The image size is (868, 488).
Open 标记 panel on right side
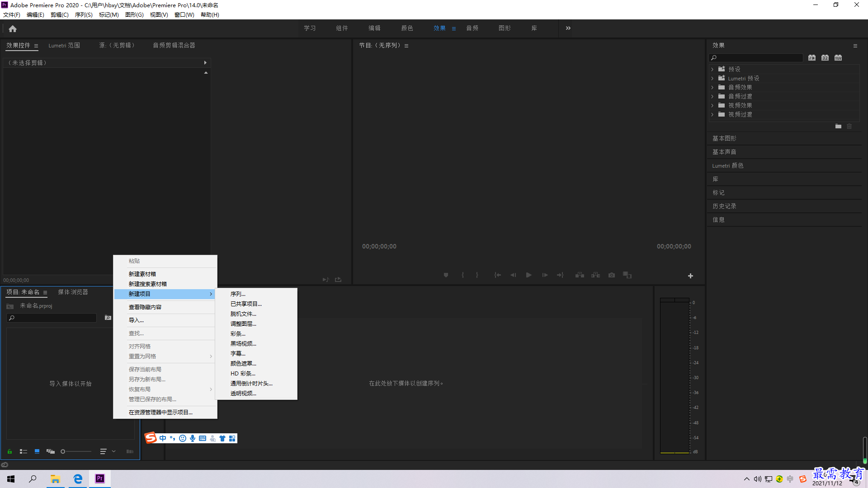[x=718, y=192]
